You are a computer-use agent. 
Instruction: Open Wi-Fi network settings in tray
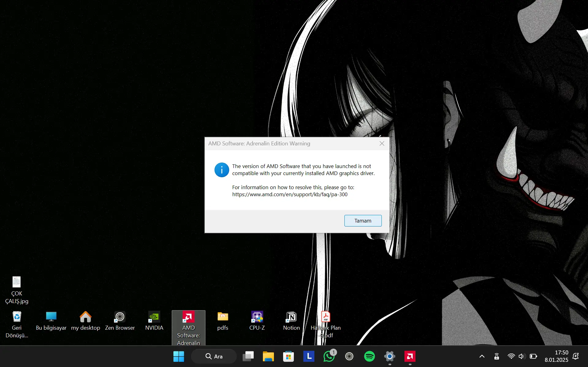point(511,356)
